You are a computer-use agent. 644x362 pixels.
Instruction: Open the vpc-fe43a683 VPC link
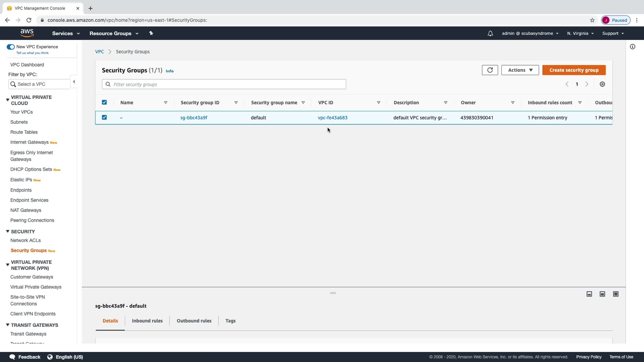(x=333, y=118)
